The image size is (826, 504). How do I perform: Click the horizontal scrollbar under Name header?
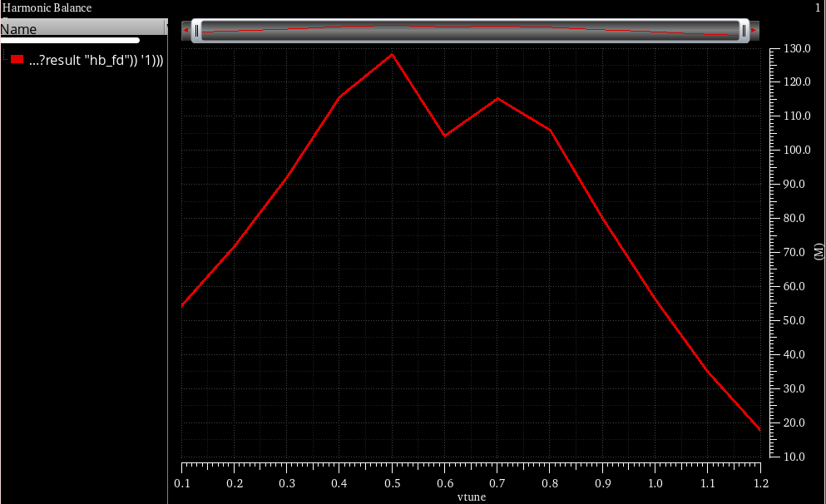[70, 40]
